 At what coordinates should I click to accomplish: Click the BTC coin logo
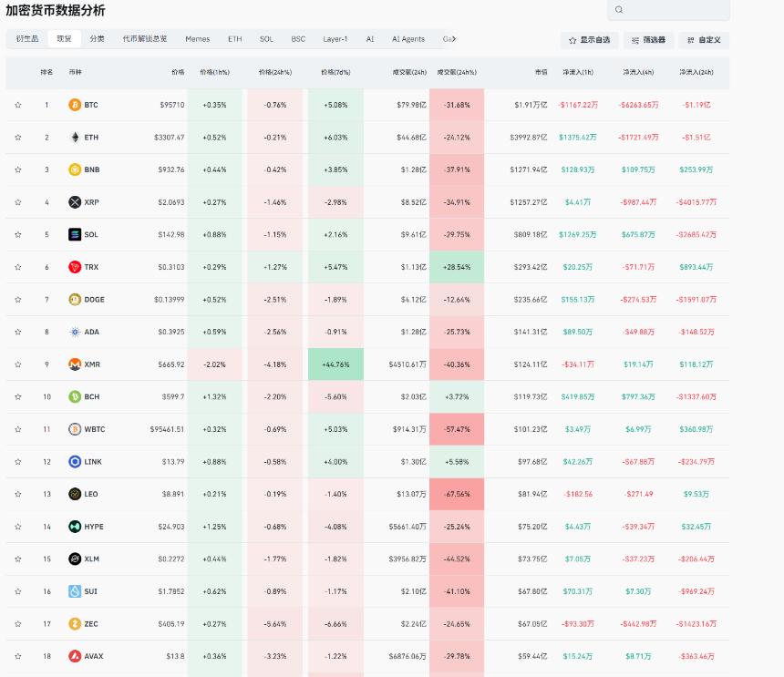coord(75,105)
